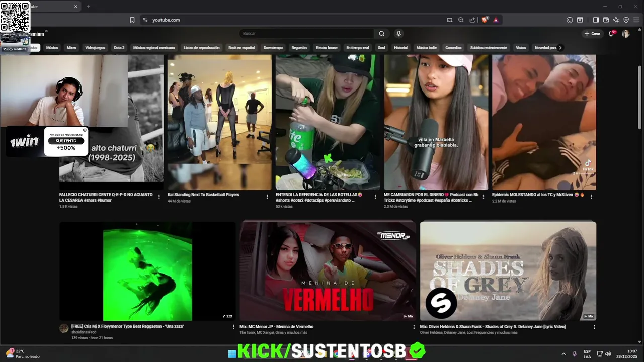Click the Crear button
Viewport: 644px width, 362px height.
[x=592, y=34]
